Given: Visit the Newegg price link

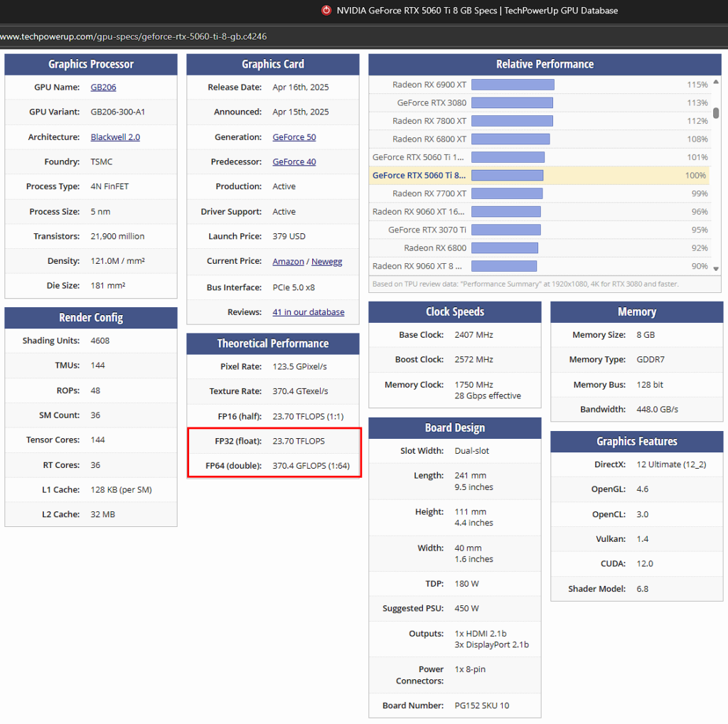Looking at the screenshot, I should 326,262.
